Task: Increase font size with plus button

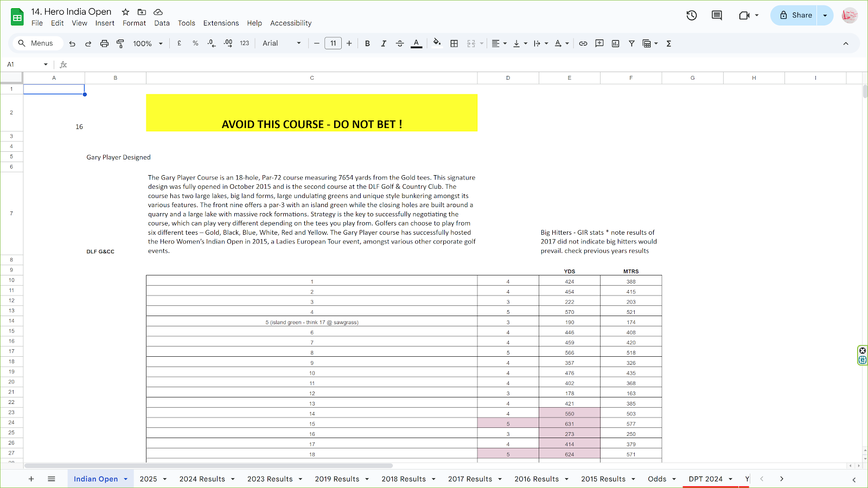Action: pyautogui.click(x=349, y=43)
